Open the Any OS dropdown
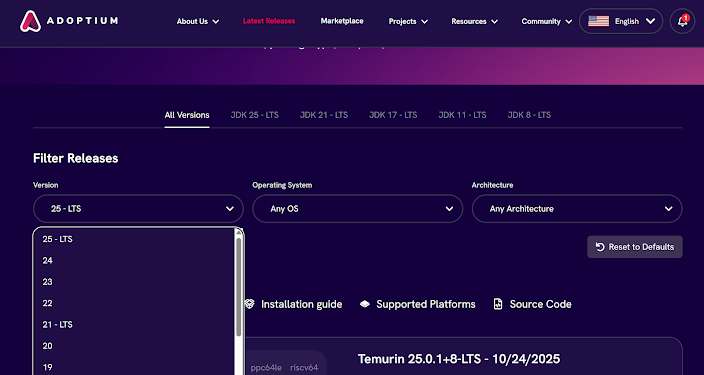Image resolution: width=704 pixels, height=375 pixels. (x=357, y=208)
